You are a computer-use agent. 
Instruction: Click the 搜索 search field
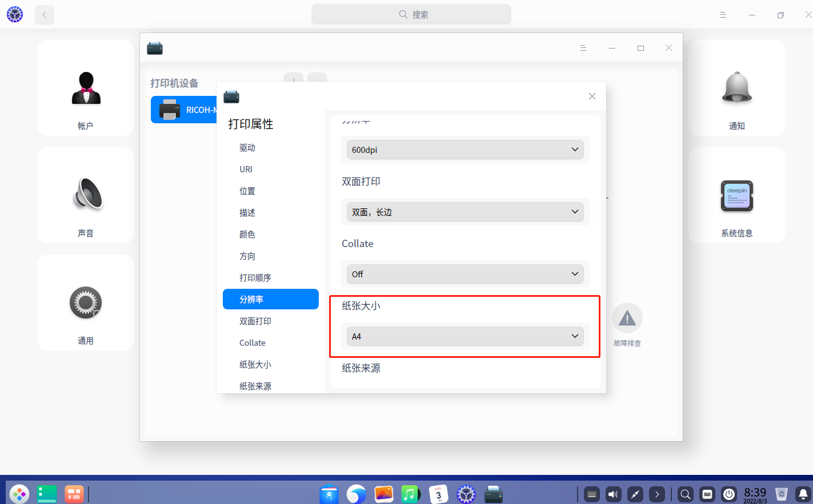(411, 14)
